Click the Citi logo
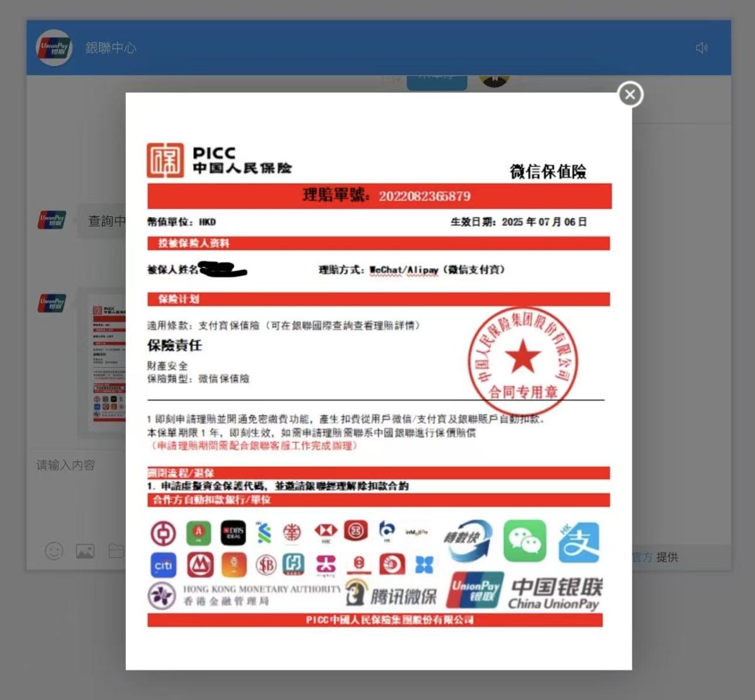The width and height of the screenshot is (755, 700). click(x=164, y=565)
